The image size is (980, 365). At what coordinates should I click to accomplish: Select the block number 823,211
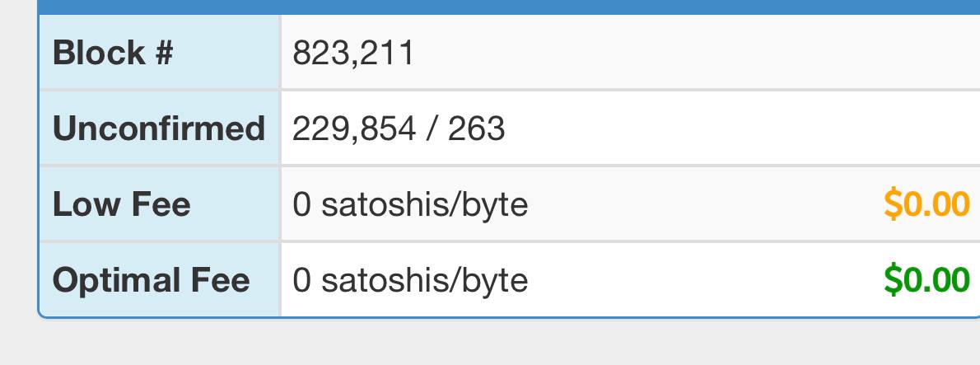353,53
